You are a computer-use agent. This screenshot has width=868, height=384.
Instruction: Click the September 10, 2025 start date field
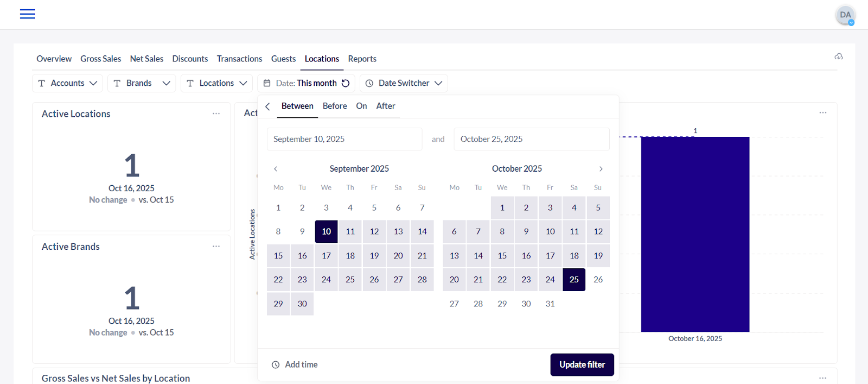tap(344, 139)
